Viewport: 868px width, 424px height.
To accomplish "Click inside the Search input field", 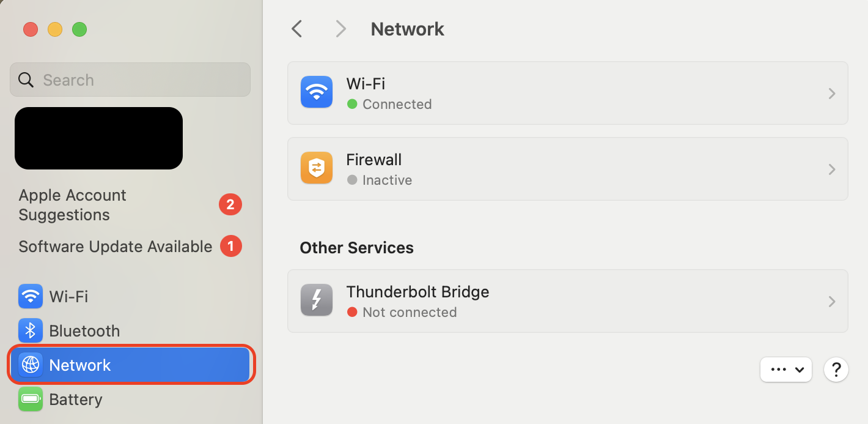I will (130, 80).
